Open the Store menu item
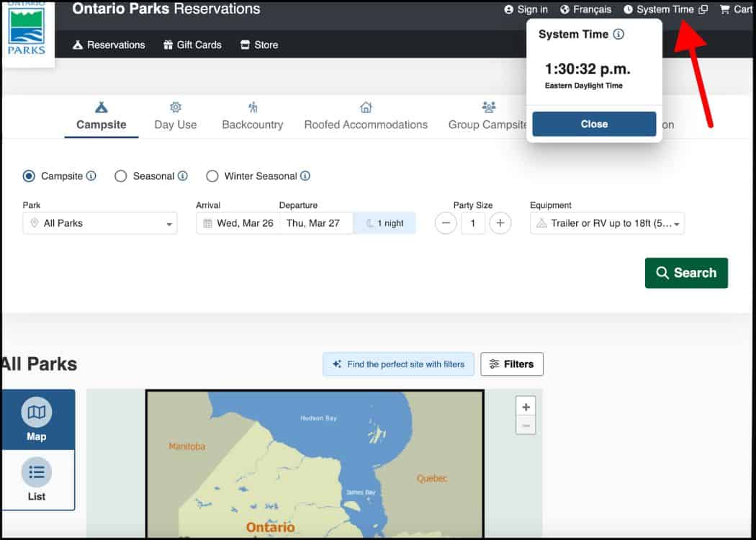The image size is (756, 540). pyautogui.click(x=259, y=45)
